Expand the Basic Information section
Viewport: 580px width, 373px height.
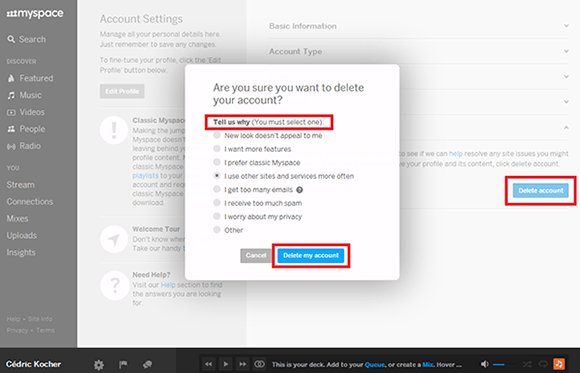click(x=419, y=26)
